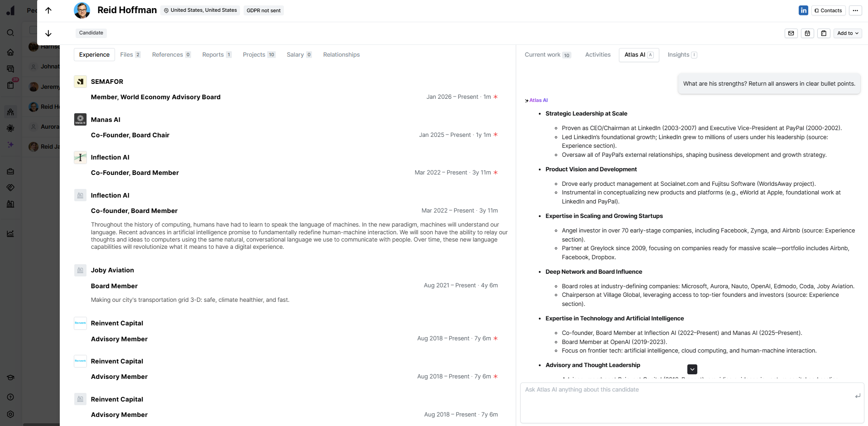Screen dimensions: 868x426
Task: Schedule a meeting with calendar icon
Action: (x=807, y=33)
